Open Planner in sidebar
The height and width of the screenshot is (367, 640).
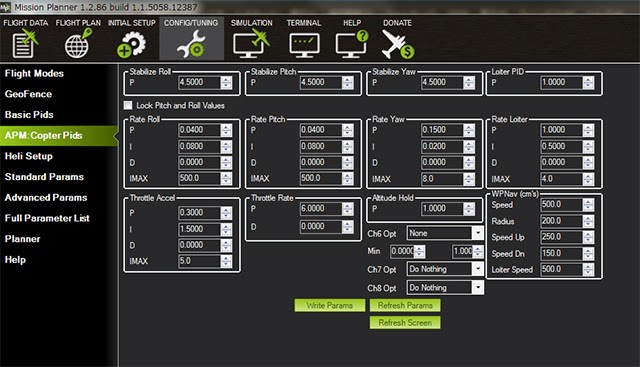[x=22, y=239]
